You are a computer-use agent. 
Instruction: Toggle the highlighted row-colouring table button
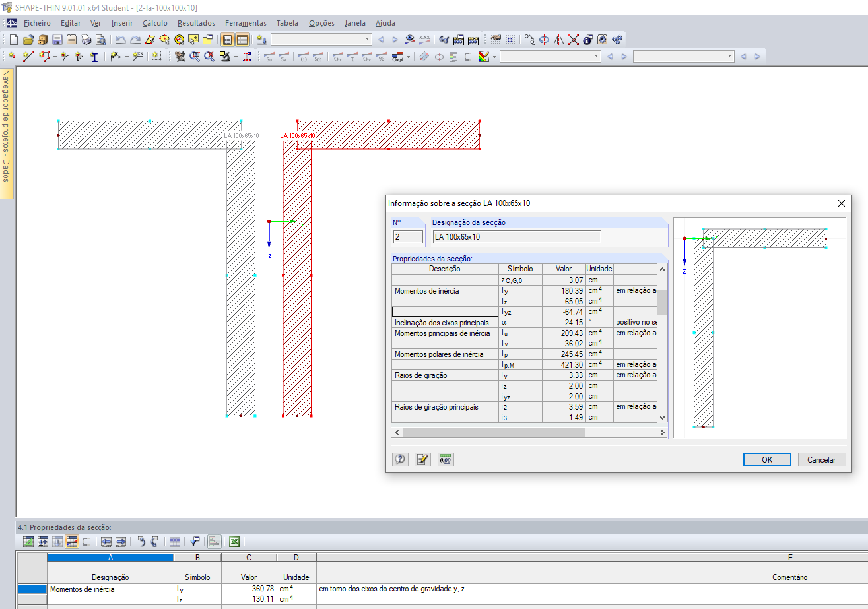pyautogui.click(x=72, y=542)
